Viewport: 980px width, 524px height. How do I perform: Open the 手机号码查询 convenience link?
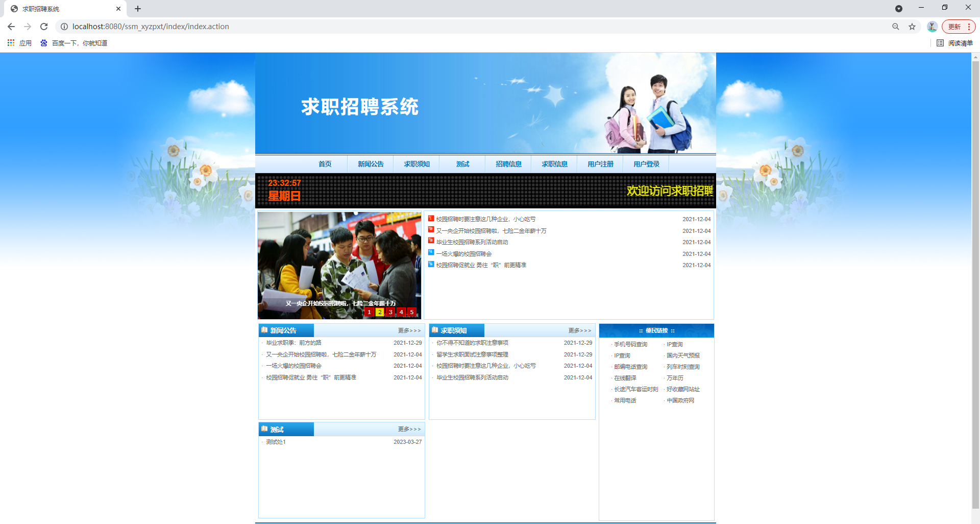630,344
